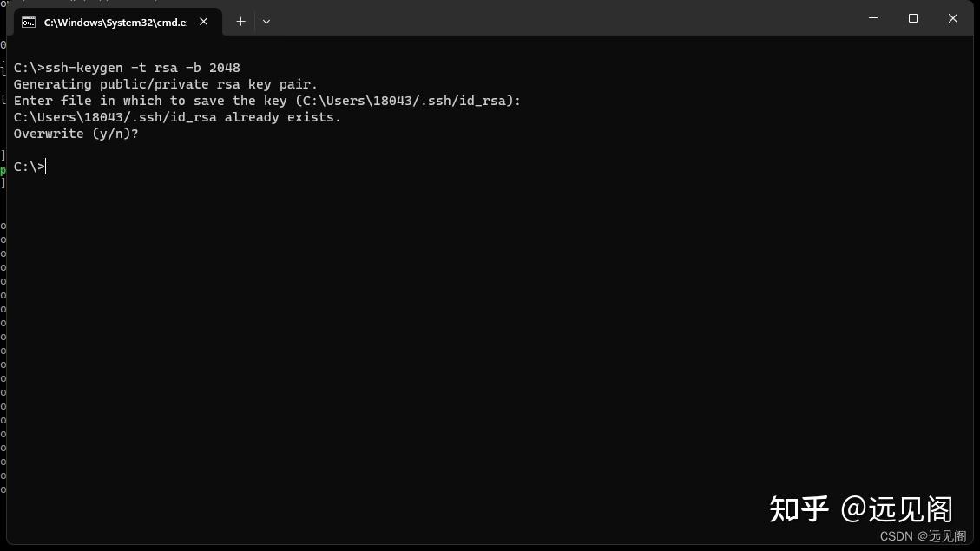Click the C:\> prompt input line
The width and height of the screenshot is (980, 551).
(29, 167)
